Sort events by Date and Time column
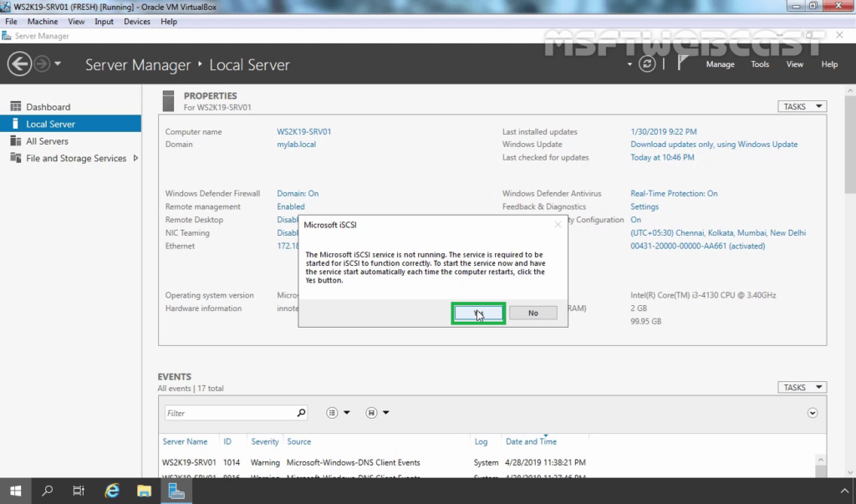Screen dimensions: 856x504 [x=531, y=441]
